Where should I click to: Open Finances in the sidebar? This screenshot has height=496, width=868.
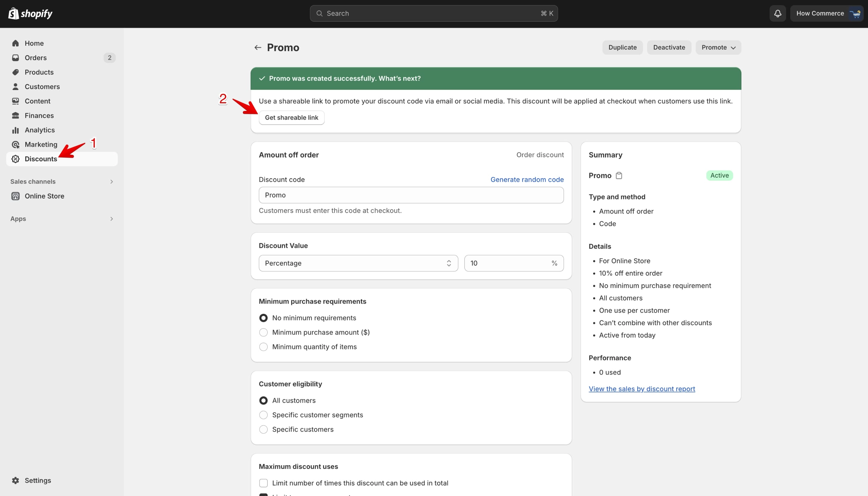click(x=62, y=115)
